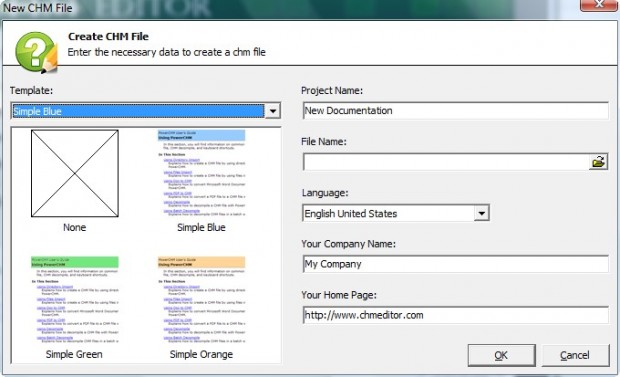Click the 'Simple Blue' thumbnail caption text
The height and width of the screenshot is (377, 620).
point(201,227)
